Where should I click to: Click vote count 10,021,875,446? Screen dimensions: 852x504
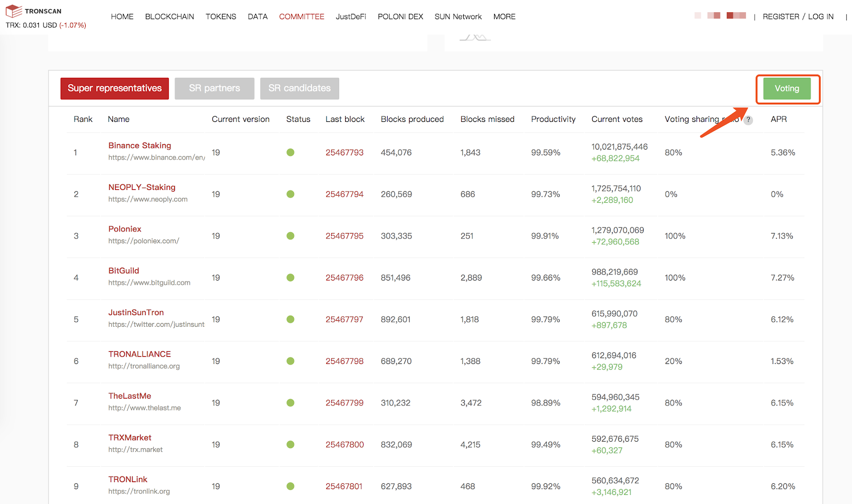point(619,147)
